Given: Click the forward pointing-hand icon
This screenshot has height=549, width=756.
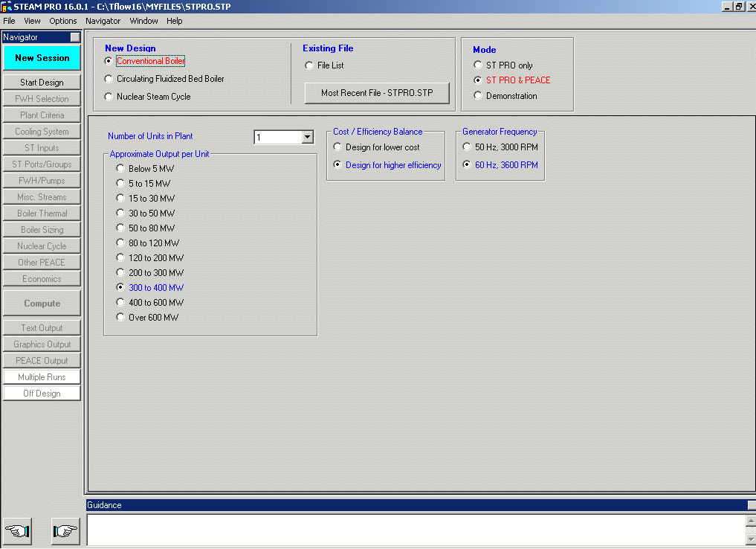Looking at the screenshot, I should pyautogui.click(x=65, y=531).
